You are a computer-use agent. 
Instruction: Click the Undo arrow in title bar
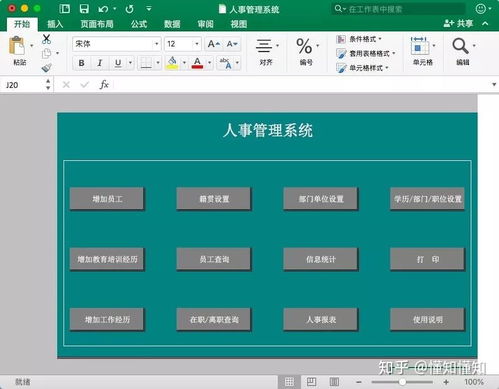[x=103, y=9]
